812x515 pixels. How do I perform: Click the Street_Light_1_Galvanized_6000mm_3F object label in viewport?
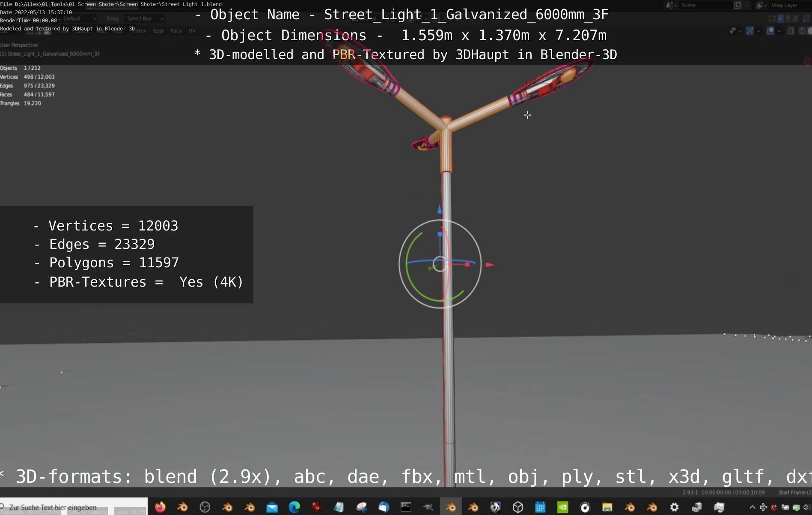click(50, 54)
